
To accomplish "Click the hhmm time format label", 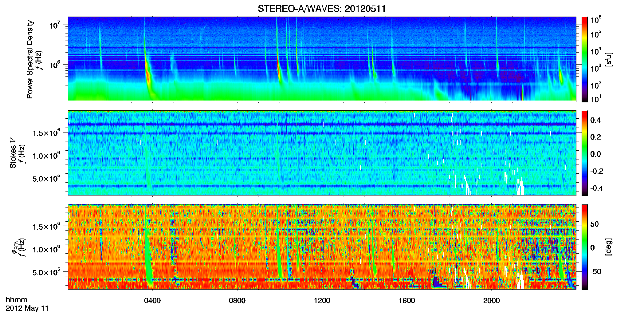I will point(17,300).
